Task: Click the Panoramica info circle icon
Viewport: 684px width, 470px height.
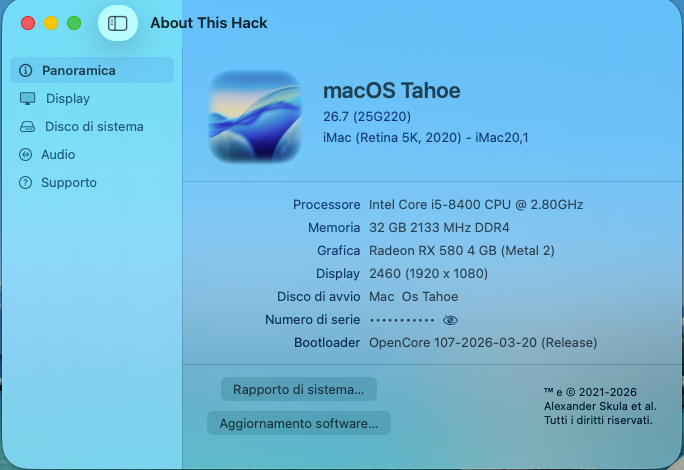Action: click(26, 70)
